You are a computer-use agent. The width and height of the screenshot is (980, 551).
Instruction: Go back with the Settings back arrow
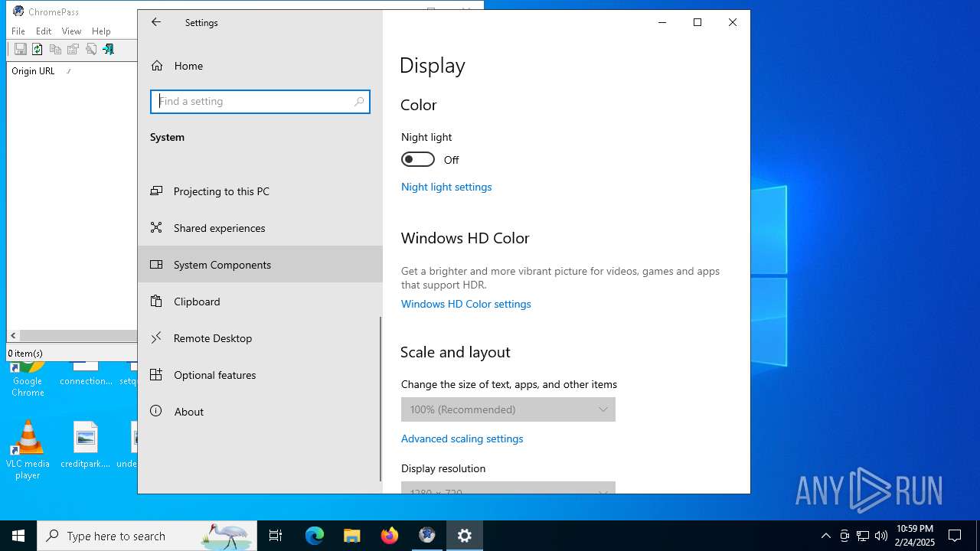pyautogui.click(x=156, y=22)
